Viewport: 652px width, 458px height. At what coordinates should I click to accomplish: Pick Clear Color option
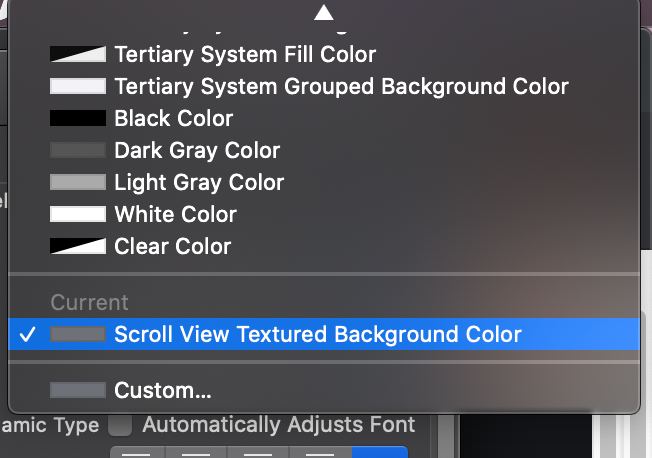tap(172, 246)
